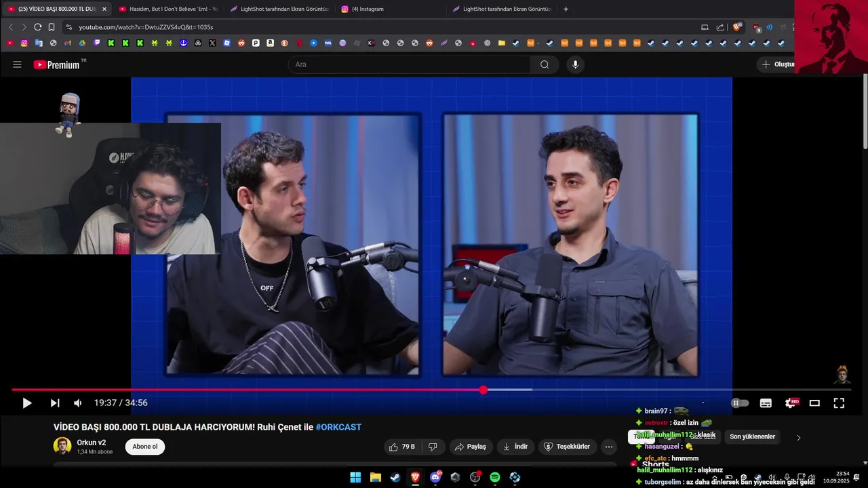
Task: Click the cast/install screen icon in address bar
Action: click(705, 27)
